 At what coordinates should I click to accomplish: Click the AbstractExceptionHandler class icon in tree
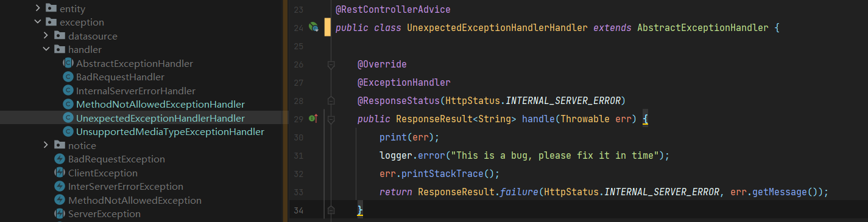click(68, 63)
